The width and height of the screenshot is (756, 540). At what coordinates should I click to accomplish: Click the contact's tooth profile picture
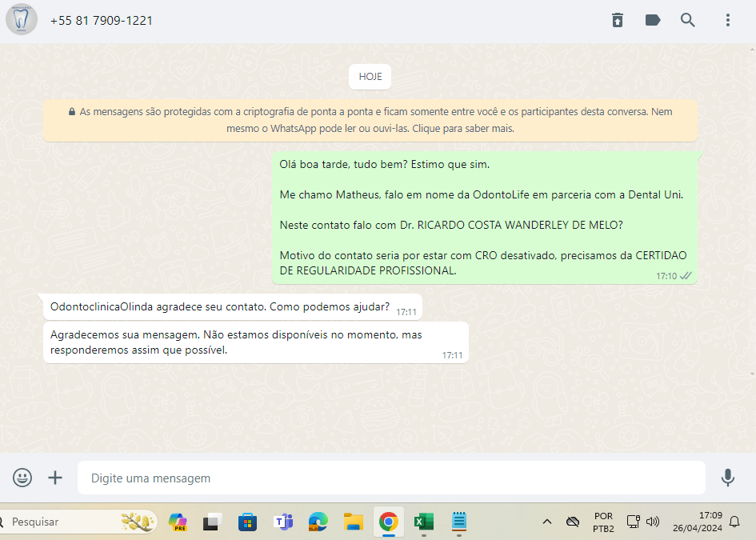[22, 20]
